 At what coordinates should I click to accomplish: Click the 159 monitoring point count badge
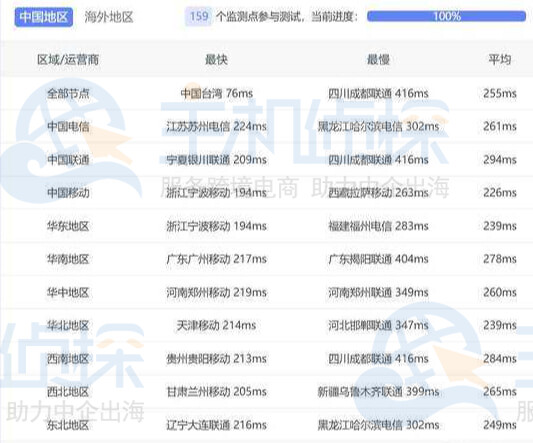[199, 16]
